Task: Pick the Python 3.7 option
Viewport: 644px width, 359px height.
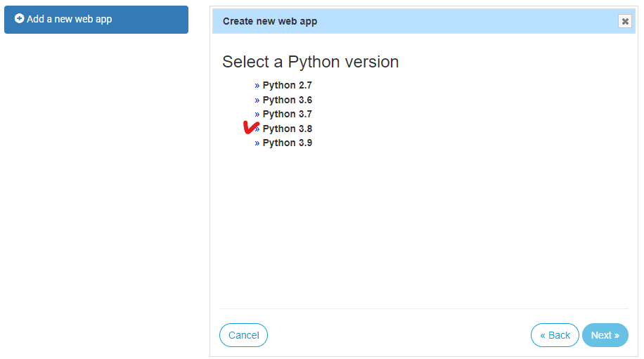Action: click(x=287, y=114)
